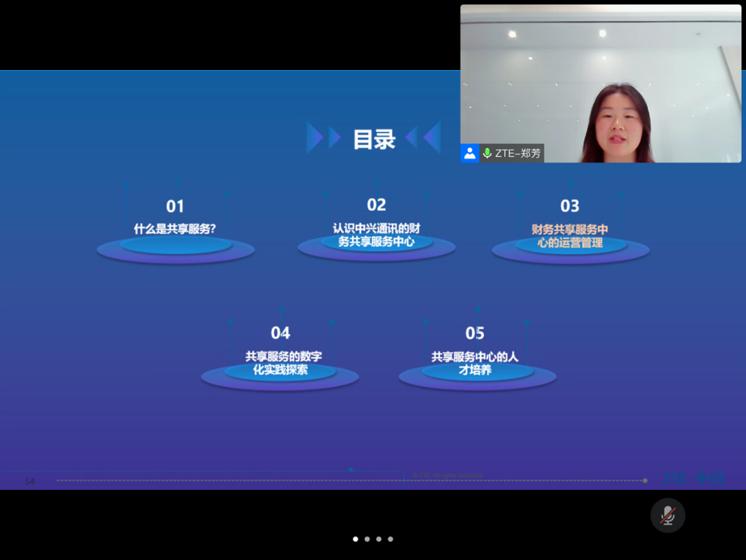Click the left-pointing arrows right of 目录
746x560 pixels.
click(423, 138)
